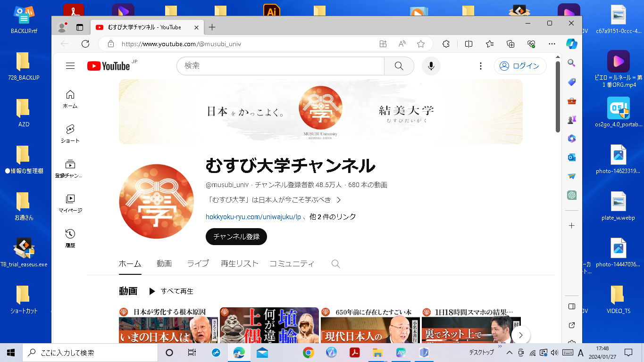This screenshot has width=644, height=362.
Task: Open YouTube settings three-dot menu
Action: (480, 66)
